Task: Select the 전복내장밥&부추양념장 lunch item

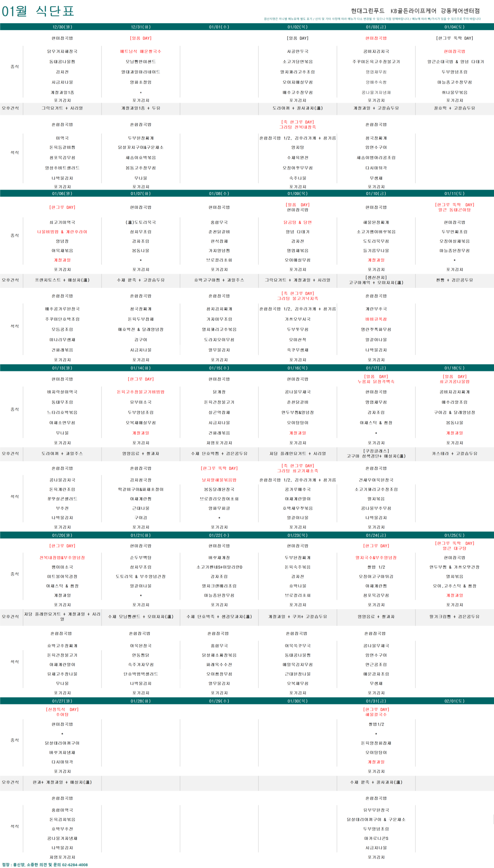Action: (62, 558)
